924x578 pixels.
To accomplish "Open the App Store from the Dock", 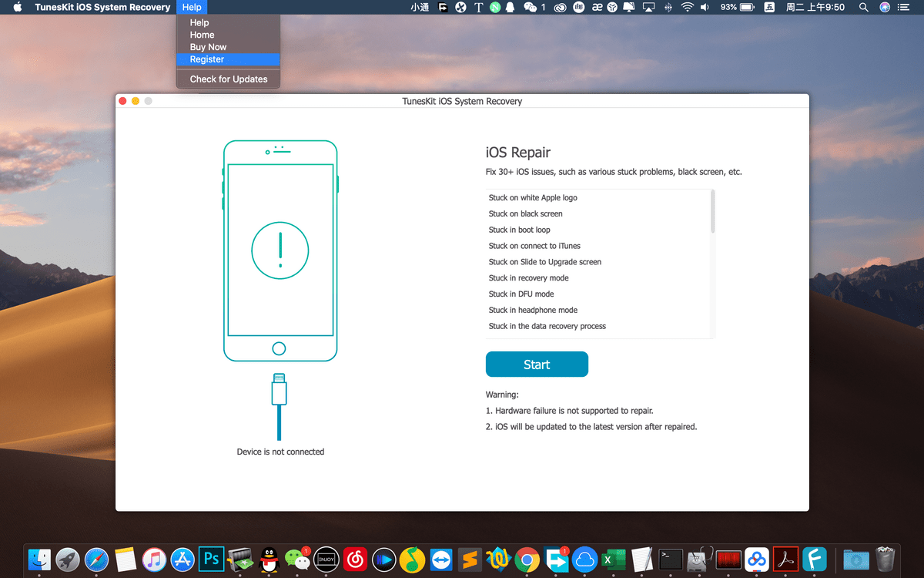I will click(x=182, y=559).
